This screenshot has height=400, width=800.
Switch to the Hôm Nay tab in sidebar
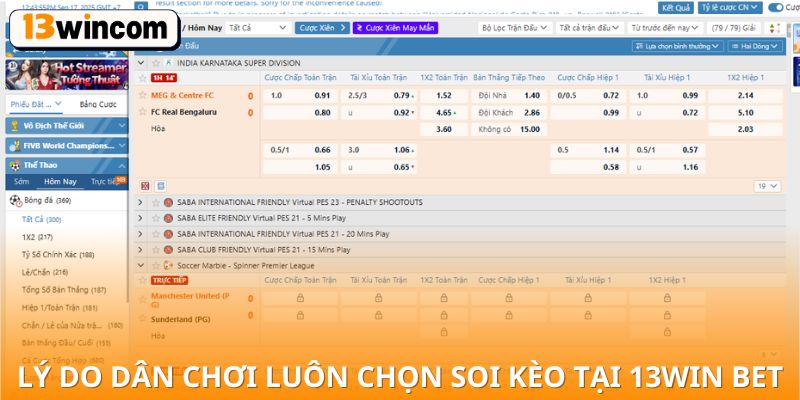[x=60, y=182]
